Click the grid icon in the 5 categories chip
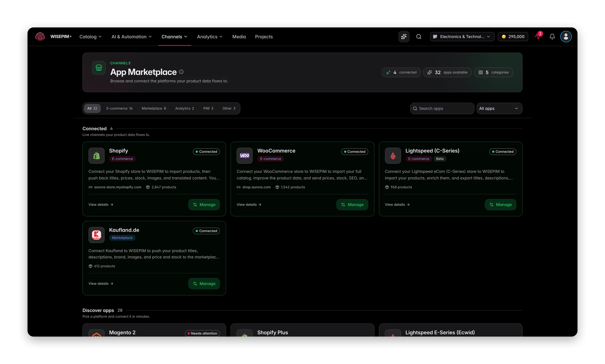The height and width of the screenshot is (364, 605). (x=481, y=72)
